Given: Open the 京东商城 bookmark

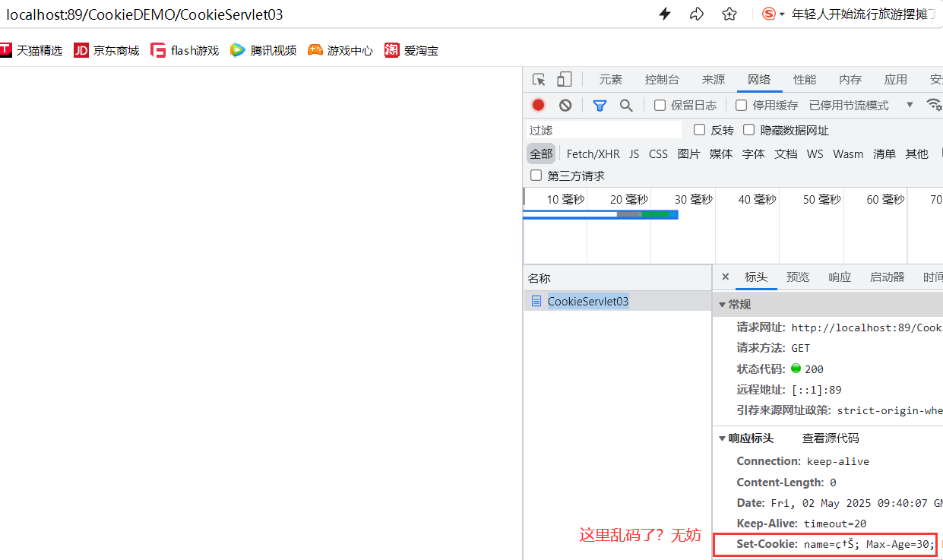Looking at the screenshot, I should point(106,50).
